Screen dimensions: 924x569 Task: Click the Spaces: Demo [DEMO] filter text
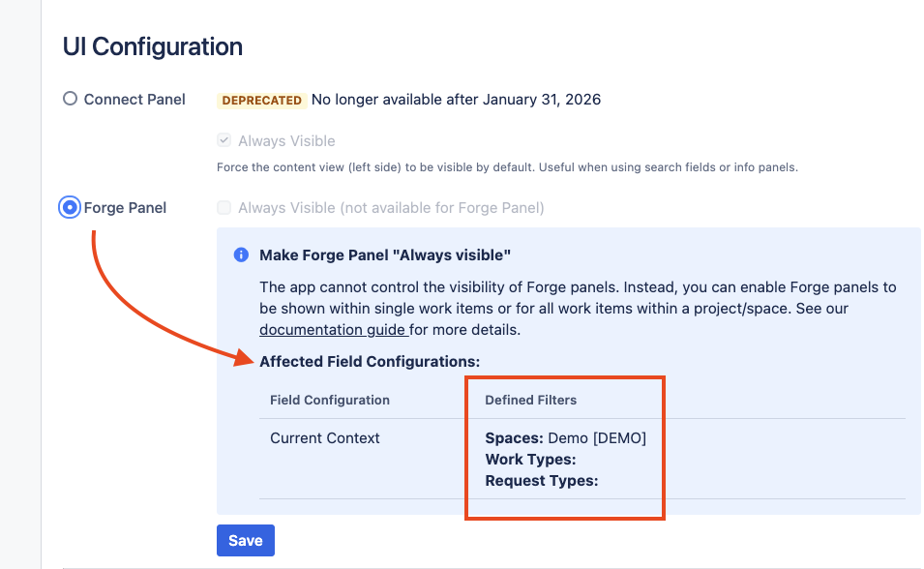[565, 438]
